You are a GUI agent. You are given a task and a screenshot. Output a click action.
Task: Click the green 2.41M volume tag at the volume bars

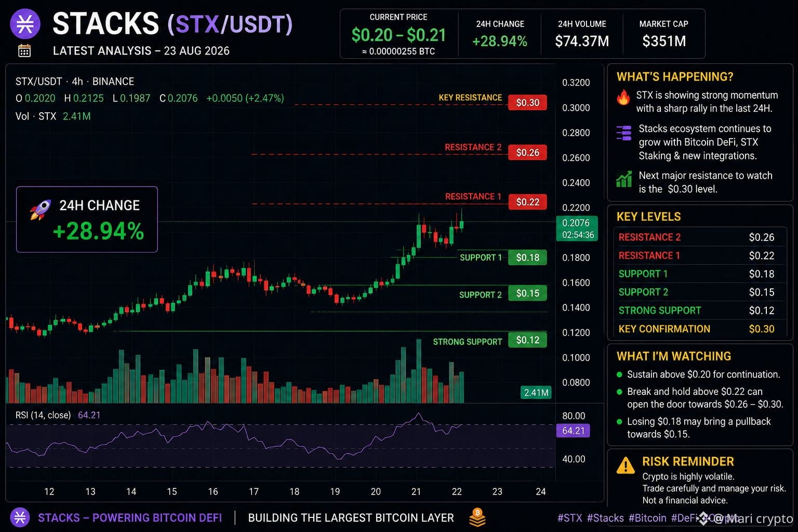536,393
